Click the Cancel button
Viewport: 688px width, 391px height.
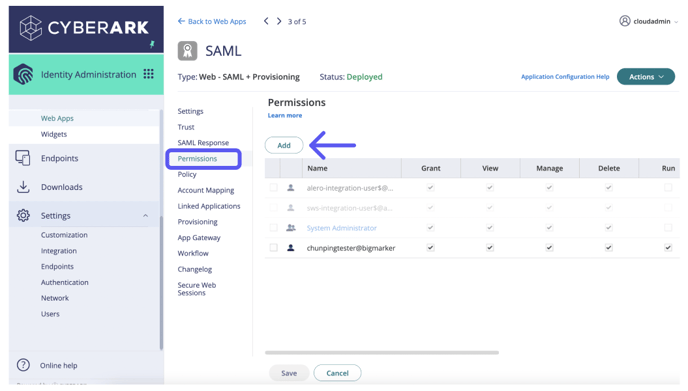pos(337,373)
